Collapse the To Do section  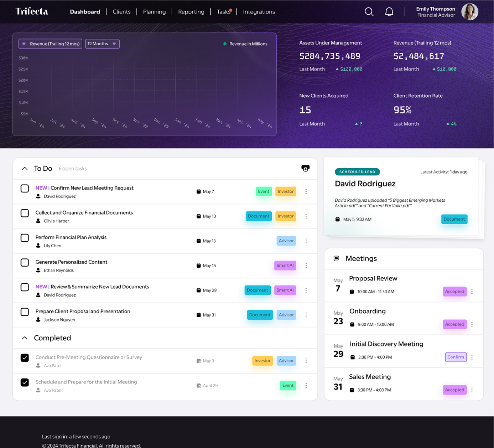(25, 168)
